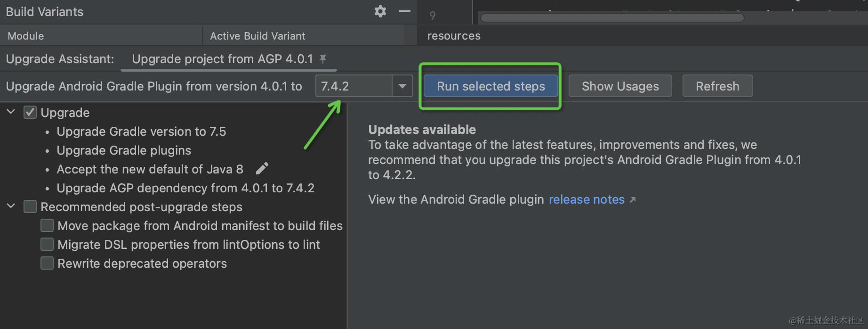Click the Build Variants panel title
This screenshot has height=329, width=868.
[45, 12]
